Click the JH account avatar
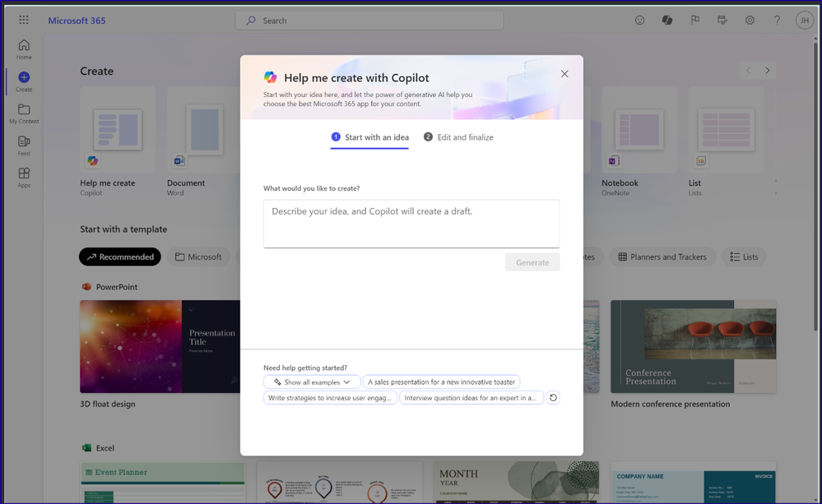The width and height of the screenshot is (822, 504). click(x=804, y=20)
